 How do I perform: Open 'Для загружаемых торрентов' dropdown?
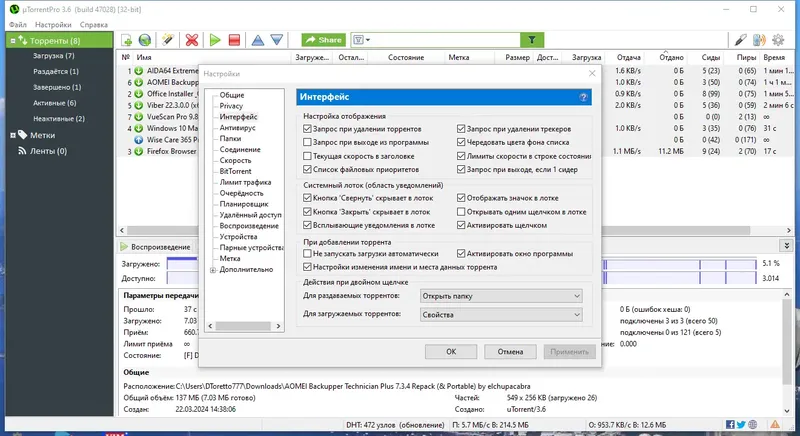pos(501,315)
